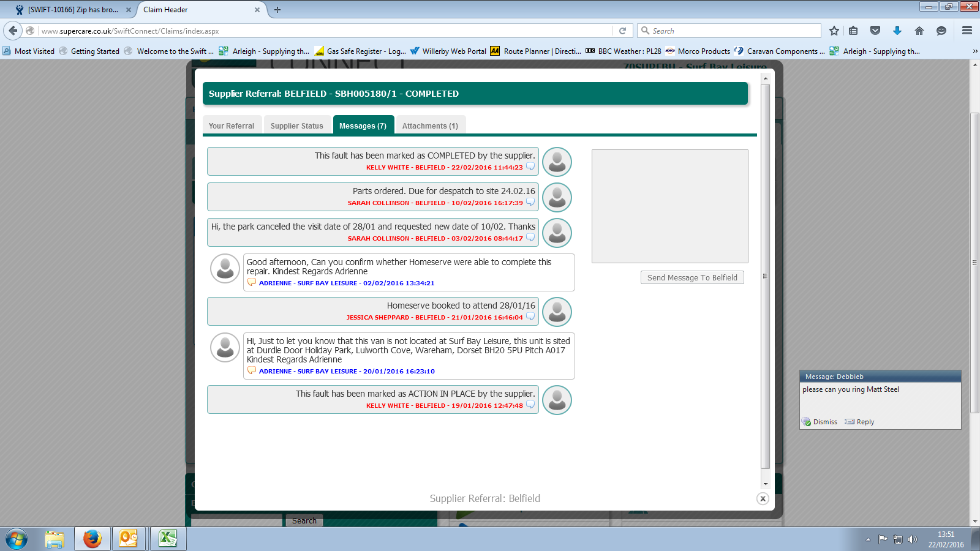Click Send Message To Belfield button
Image resolution: width=980 pixels, height=551 pixels.
tap(692, 277)
